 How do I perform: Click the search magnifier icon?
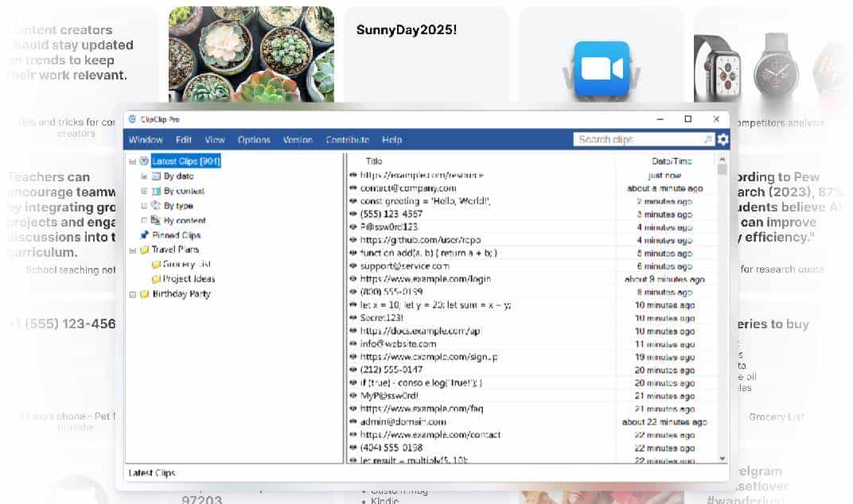tap(707, 140)
